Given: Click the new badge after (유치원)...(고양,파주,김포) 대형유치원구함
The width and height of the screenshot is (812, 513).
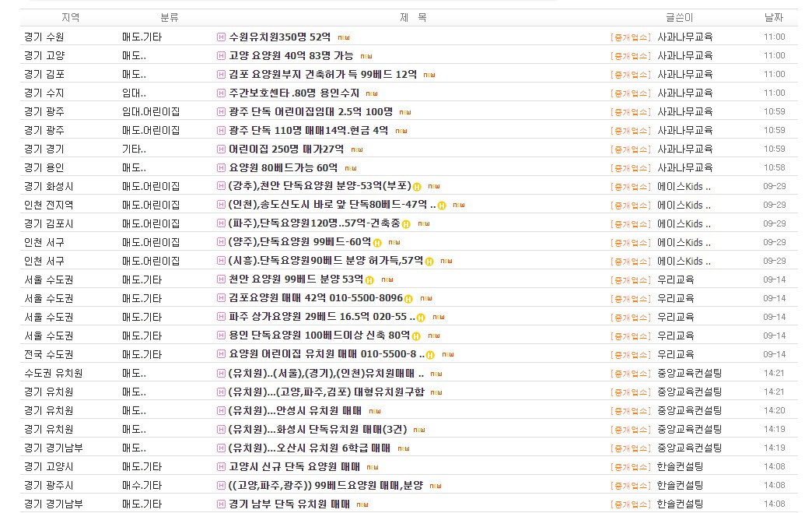Looking at the screenshot, I should pos(436,392).
